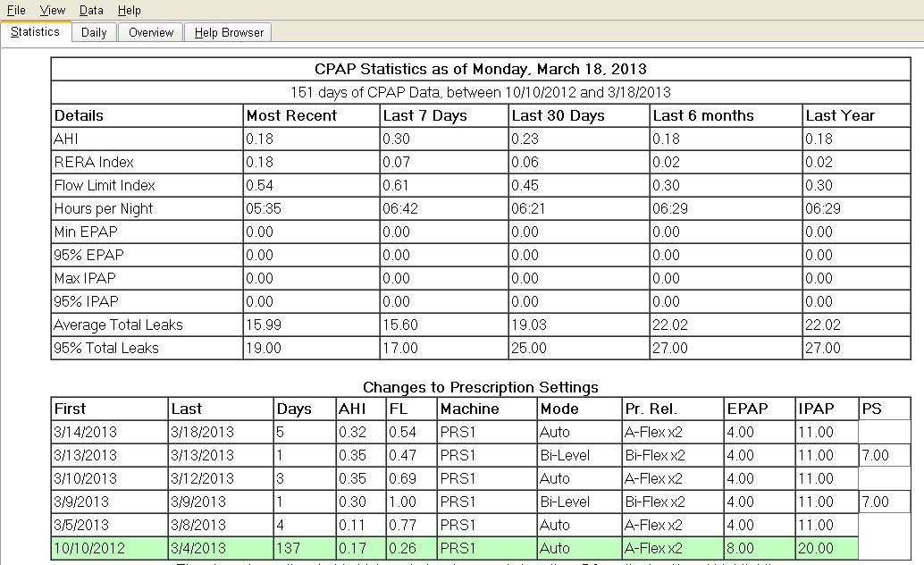Click the Last 30 Days average leaks 19.03
The width and height of the screenshot is (924, 565).
[529, 325]
